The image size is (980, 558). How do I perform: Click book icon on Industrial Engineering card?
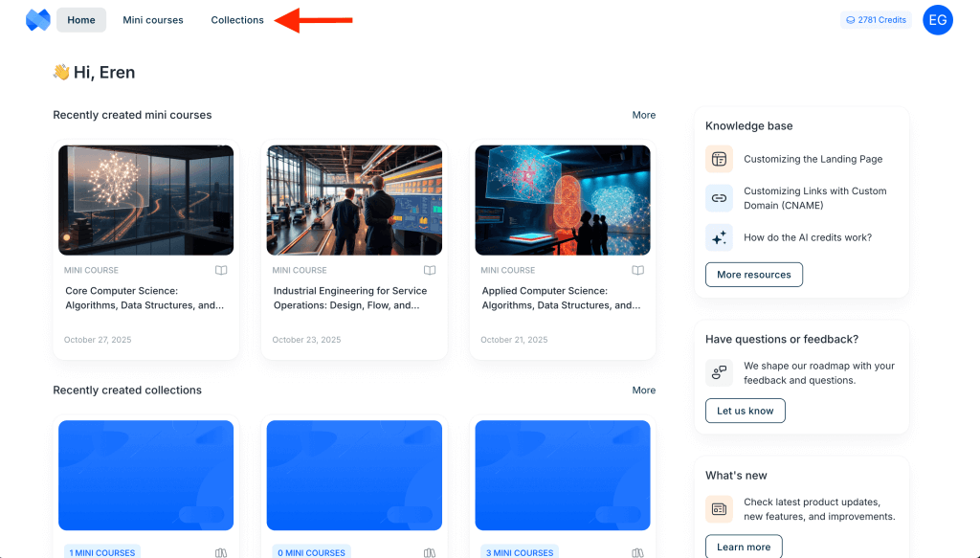(x=430, y=270)
